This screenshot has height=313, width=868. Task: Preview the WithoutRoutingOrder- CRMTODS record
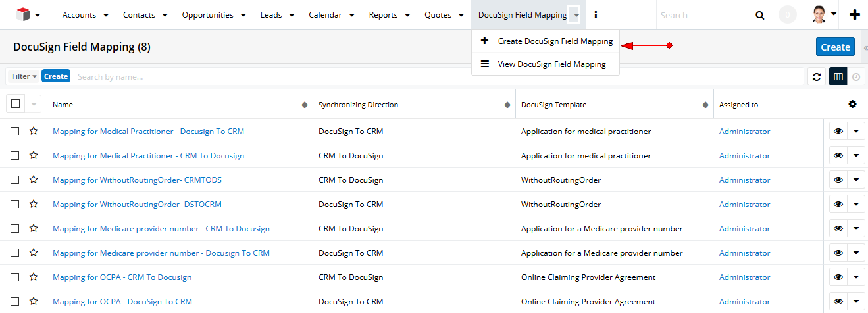838,180
